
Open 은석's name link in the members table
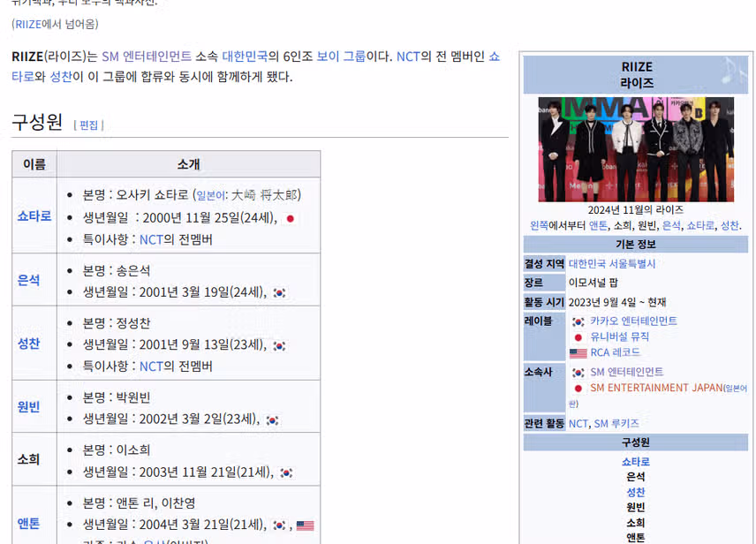28,280
